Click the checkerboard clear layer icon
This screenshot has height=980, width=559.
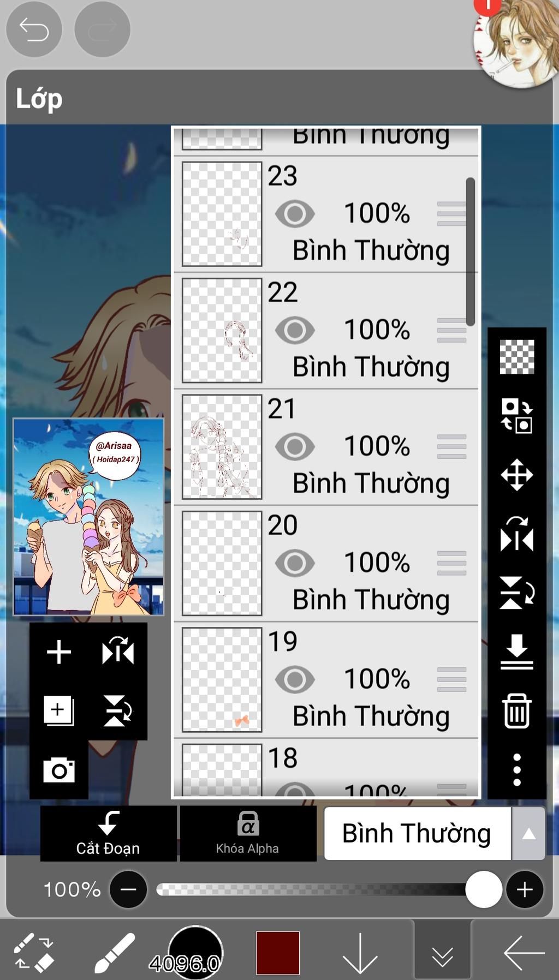point(517,357)
